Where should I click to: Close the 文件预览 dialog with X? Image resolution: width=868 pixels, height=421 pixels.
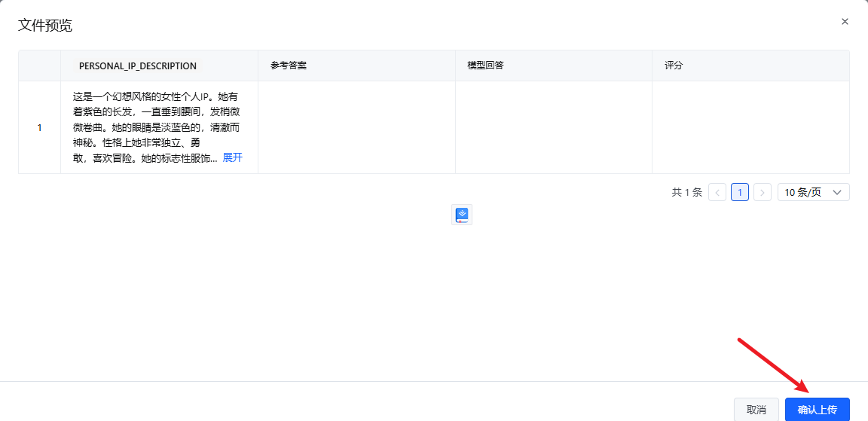point(844,22)
